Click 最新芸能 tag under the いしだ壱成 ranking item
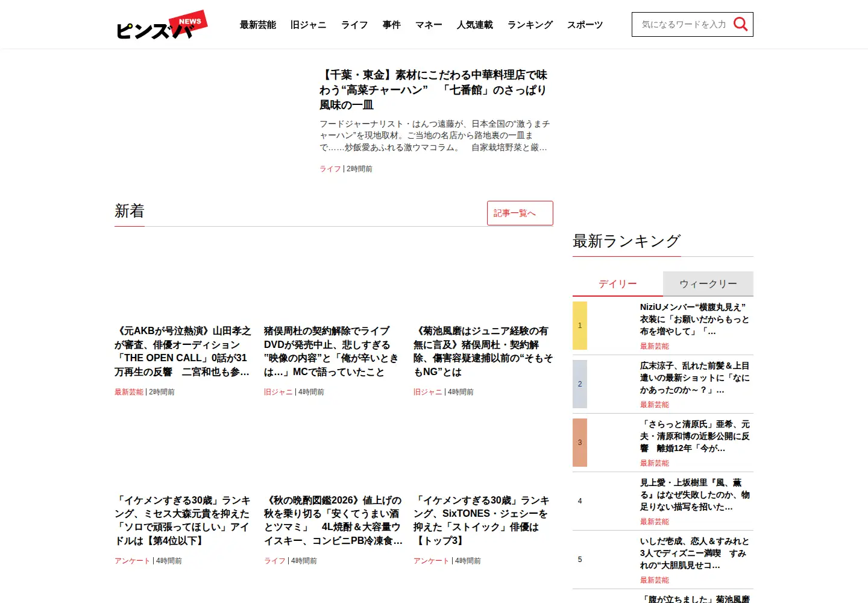Viewport: 868px width, 603px height. pos(655,580)
